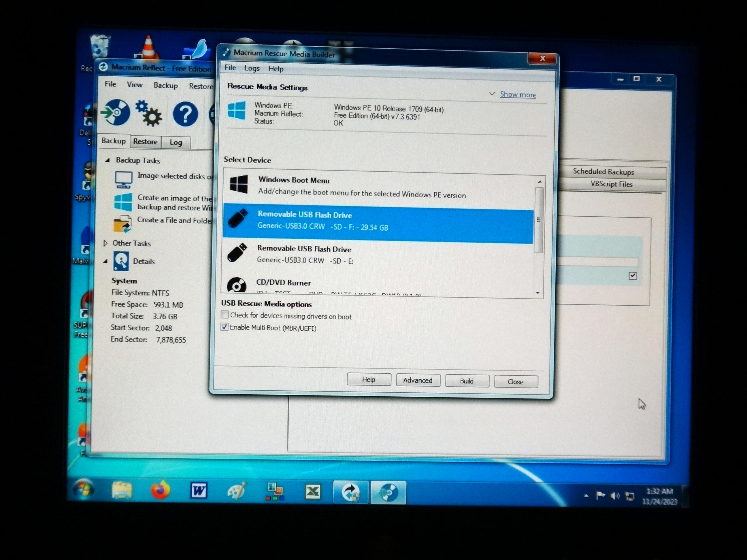Click the device list scroll down arrow
Viewport: 747px width, 560px height.
537,293
